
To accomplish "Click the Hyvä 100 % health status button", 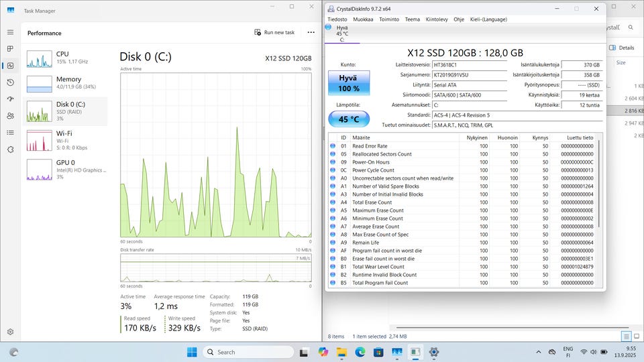I will (349, 83).
